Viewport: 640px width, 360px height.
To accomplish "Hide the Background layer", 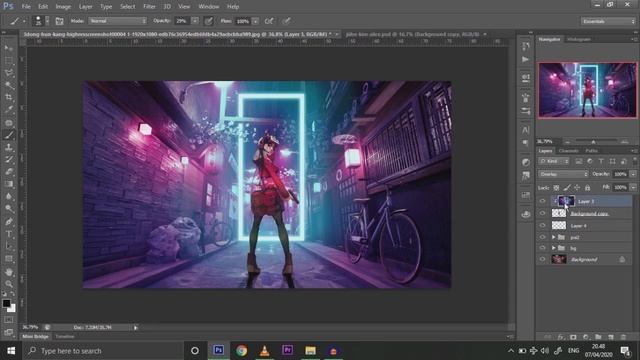I will point(542,259).
